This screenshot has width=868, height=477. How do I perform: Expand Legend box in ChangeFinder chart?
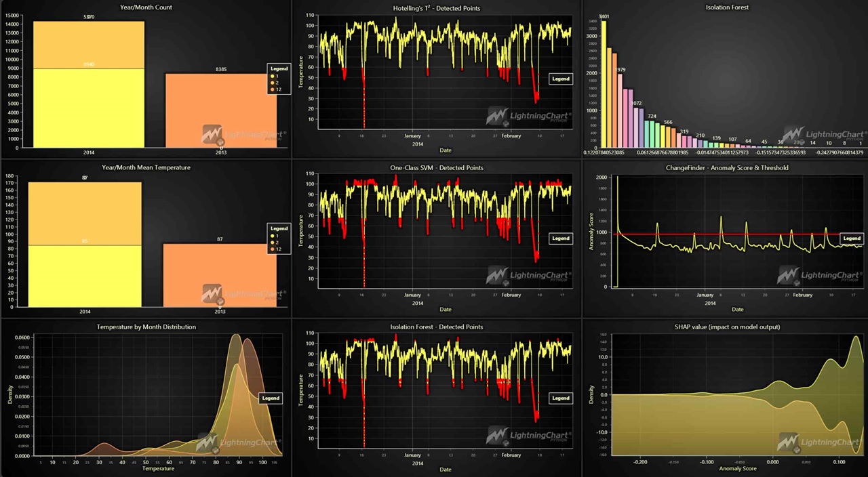click(x=852, y=238)
